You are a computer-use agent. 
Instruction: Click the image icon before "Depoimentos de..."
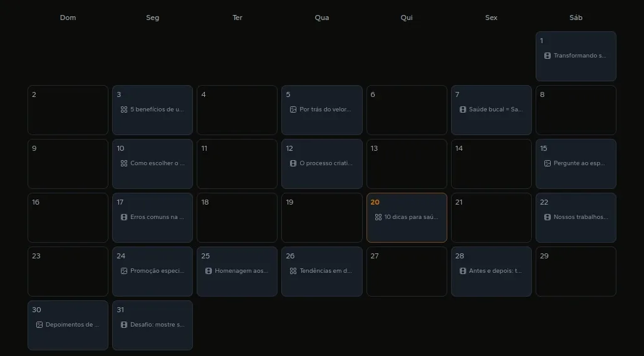[x=39, y=325]
